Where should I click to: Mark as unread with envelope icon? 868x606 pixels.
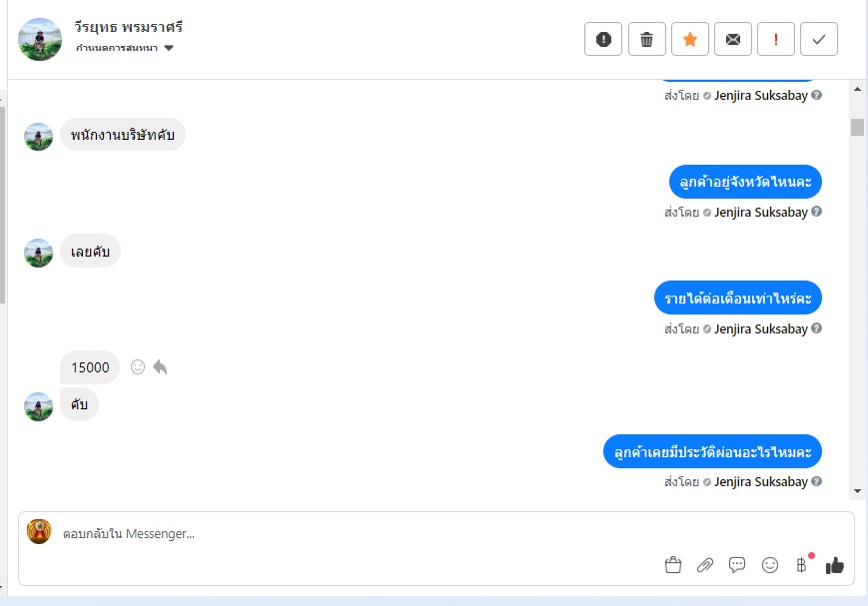coord(733,39)
